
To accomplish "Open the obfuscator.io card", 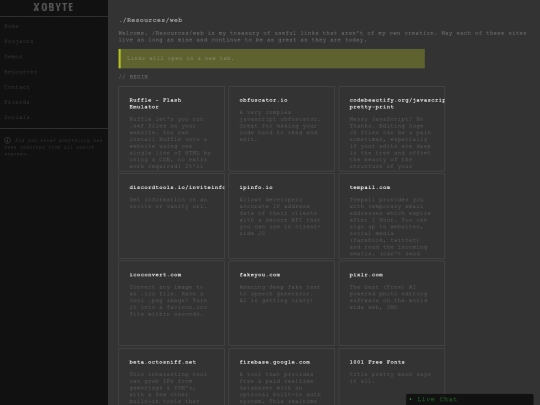I will [281, 129].
